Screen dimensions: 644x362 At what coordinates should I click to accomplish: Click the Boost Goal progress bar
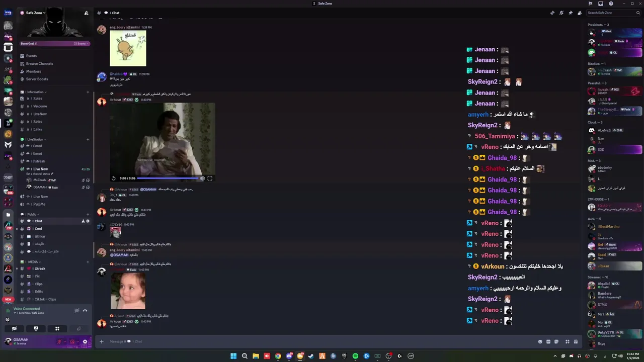pos(54,44)
